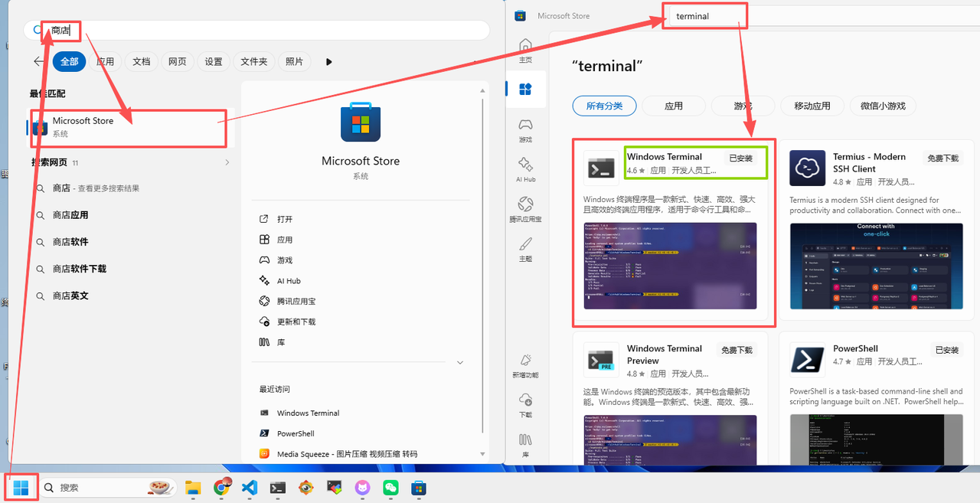The width and height of the screenshot is (980, 503).
Task: Open Microsoft Store taskbar icon
Action: point(419,487)
